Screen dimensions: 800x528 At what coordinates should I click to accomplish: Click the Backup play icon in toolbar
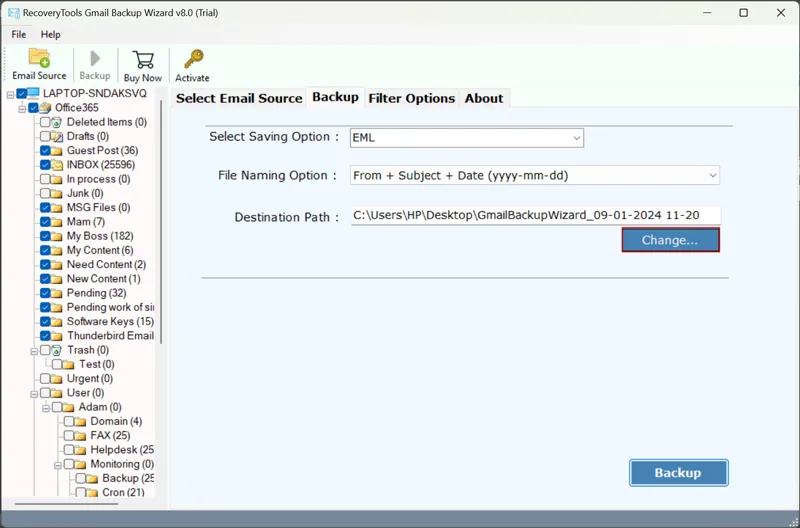pyautogui.click(x=95, y=58)
